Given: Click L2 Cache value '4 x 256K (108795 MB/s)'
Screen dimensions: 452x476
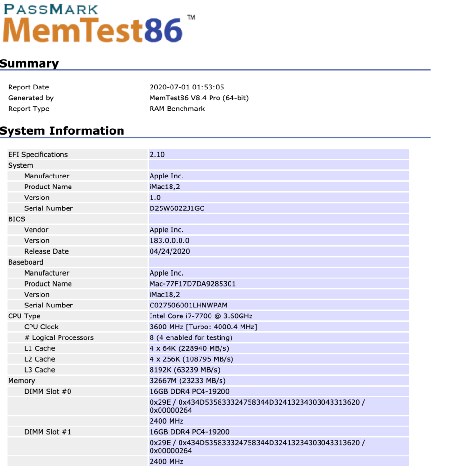Looking at the screenshot, I should [x=191, y=359].
